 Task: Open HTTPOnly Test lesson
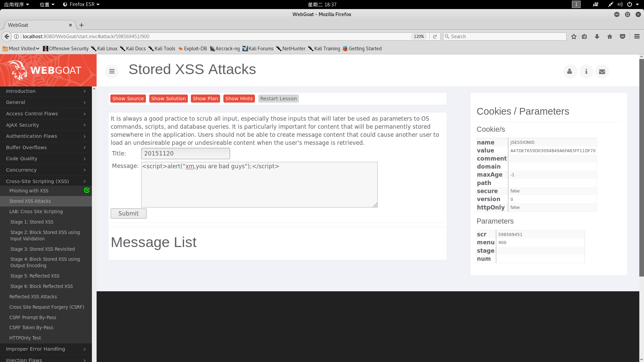click(x=25, y=338)
